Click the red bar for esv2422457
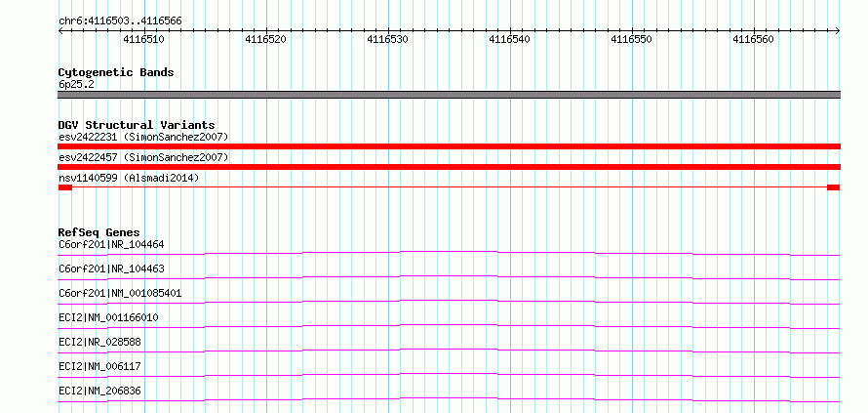The image size is (868, 413). (x=449, y=167)
